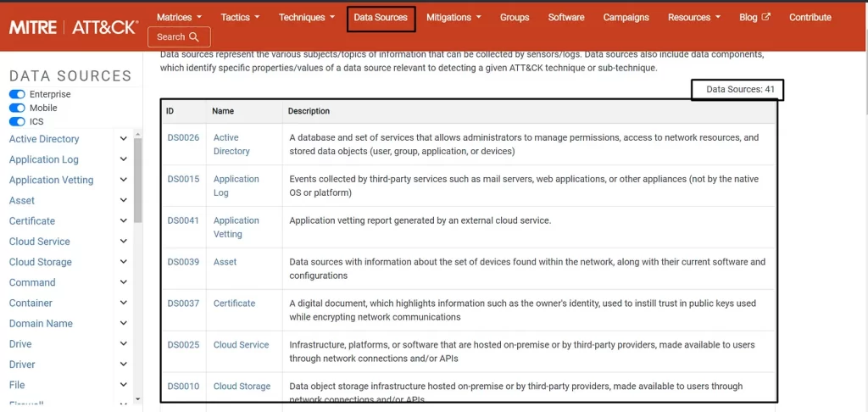Expand the Drive chevron in sidebar
The image size is (868, 412).
tap(124, 343)
